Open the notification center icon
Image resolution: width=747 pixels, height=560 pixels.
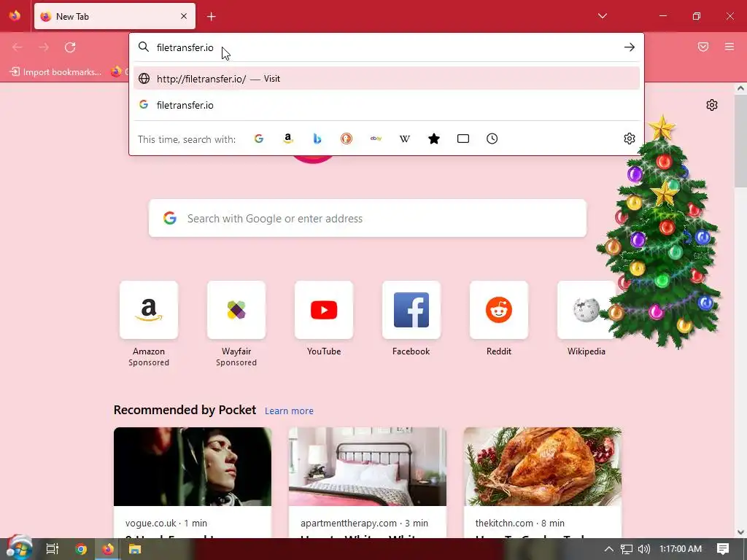coord(723,549)
